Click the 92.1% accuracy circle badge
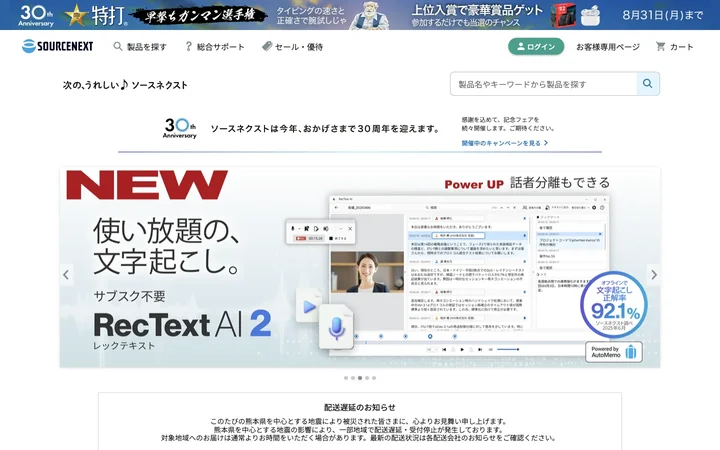720x450 pixels. pyautogui.click(x=614, y=305)
